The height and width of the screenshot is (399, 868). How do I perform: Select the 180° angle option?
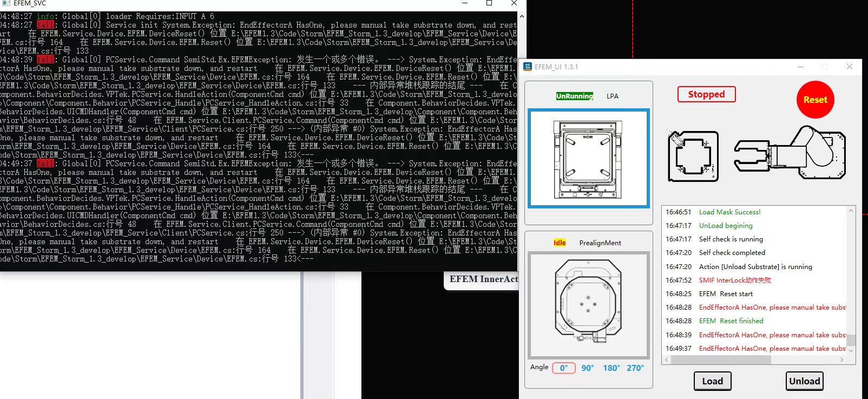(611, 368)
